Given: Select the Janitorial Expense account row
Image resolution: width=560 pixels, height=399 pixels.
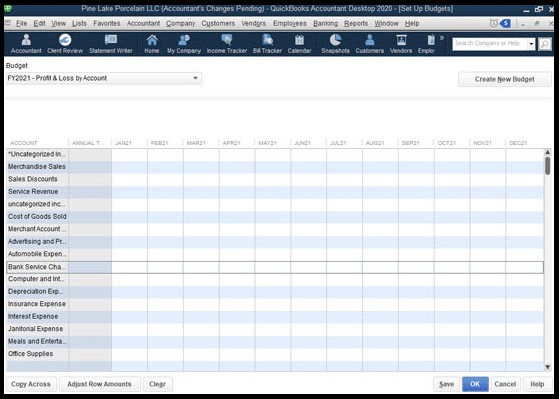Looking at the screenshot, I should click(x=275, y=329).
